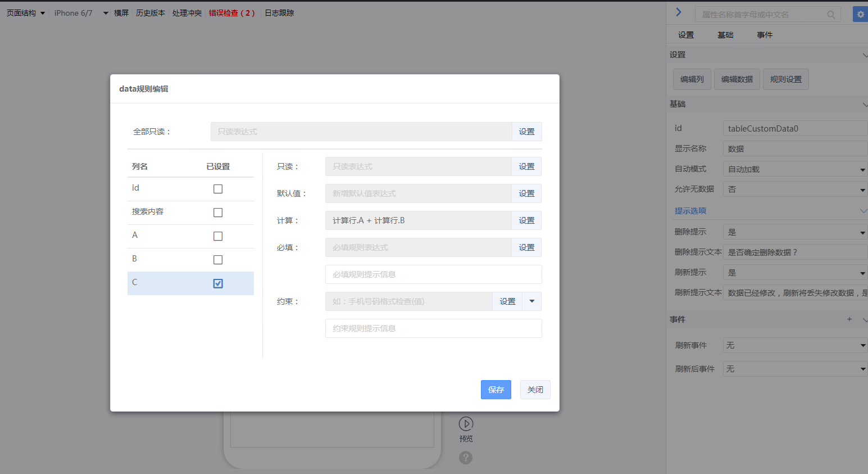Click the preview play icon
The height and width of the screenshot is (474, 868).
(466, 423)
